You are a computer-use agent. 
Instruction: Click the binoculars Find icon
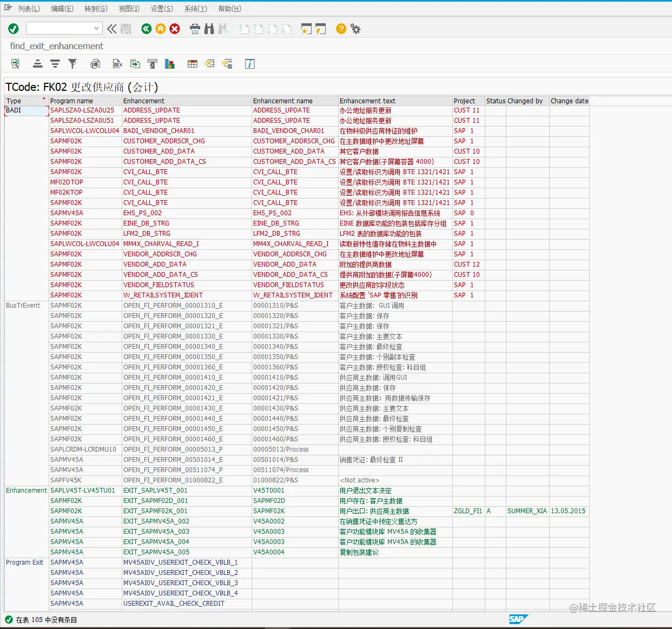point(209,29)
